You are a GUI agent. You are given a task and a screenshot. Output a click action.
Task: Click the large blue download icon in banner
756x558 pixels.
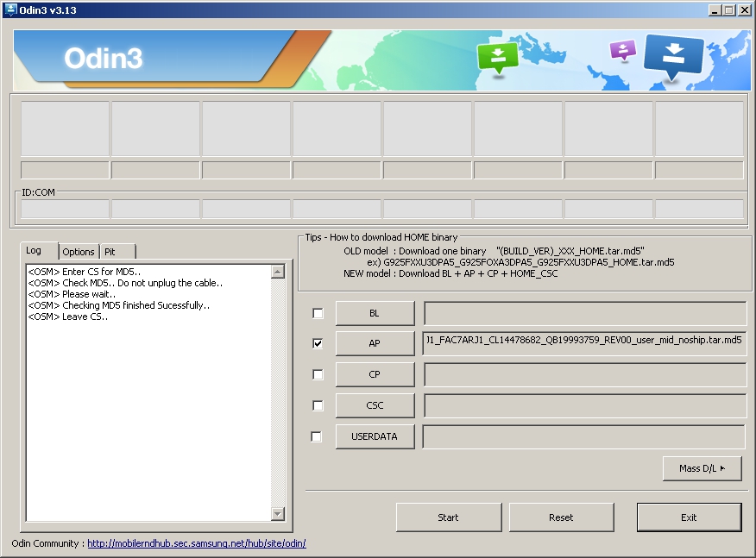click(673, 56)
